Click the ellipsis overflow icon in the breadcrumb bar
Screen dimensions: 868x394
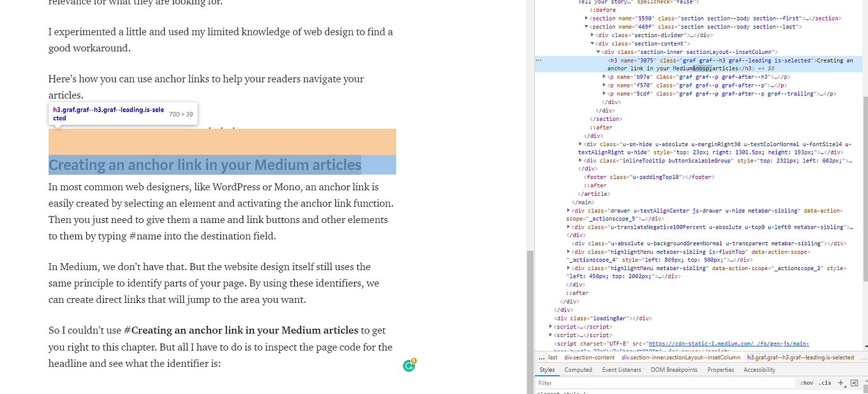coord(541,357)
